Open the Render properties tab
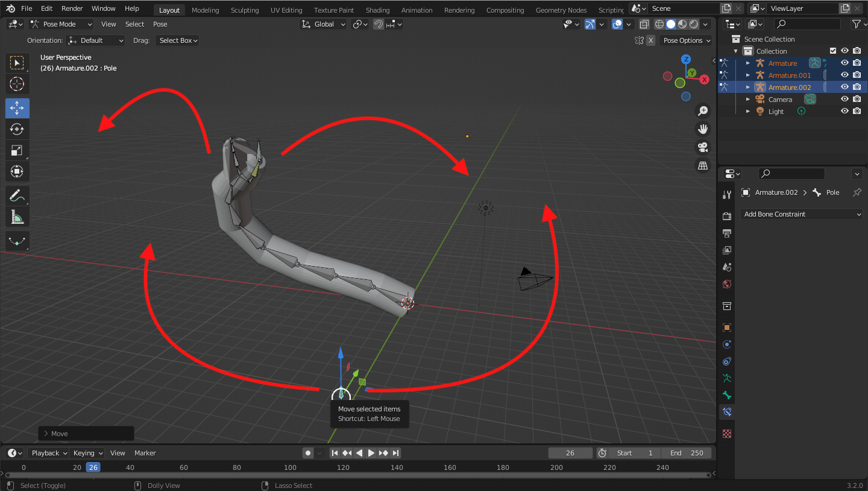This screenshot has width=868, height=491. [x=727, y=216]
